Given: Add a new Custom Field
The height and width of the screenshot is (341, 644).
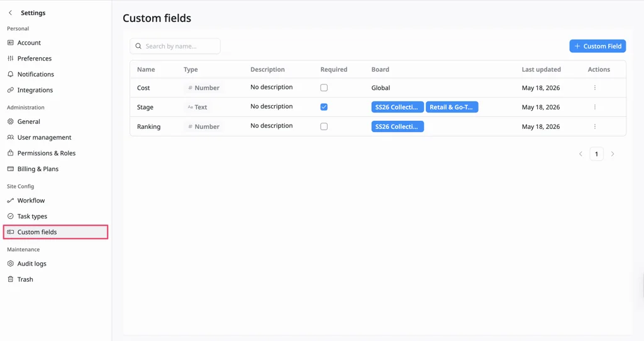Looking at the screenshot, I should coord(597,46).
